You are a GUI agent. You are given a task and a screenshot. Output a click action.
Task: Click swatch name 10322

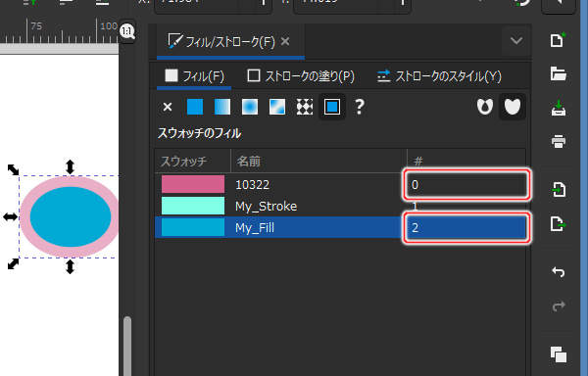[x=252, y=185]
